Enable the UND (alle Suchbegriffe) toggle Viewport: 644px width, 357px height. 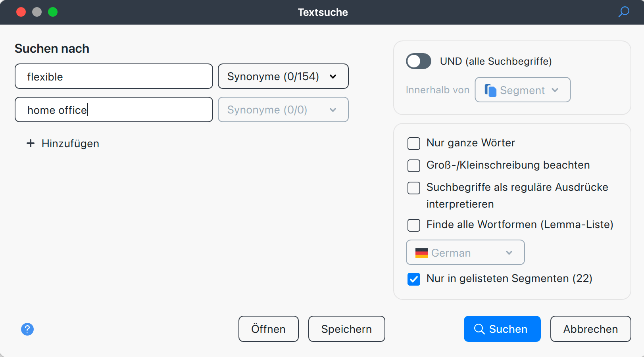(418, 61)
